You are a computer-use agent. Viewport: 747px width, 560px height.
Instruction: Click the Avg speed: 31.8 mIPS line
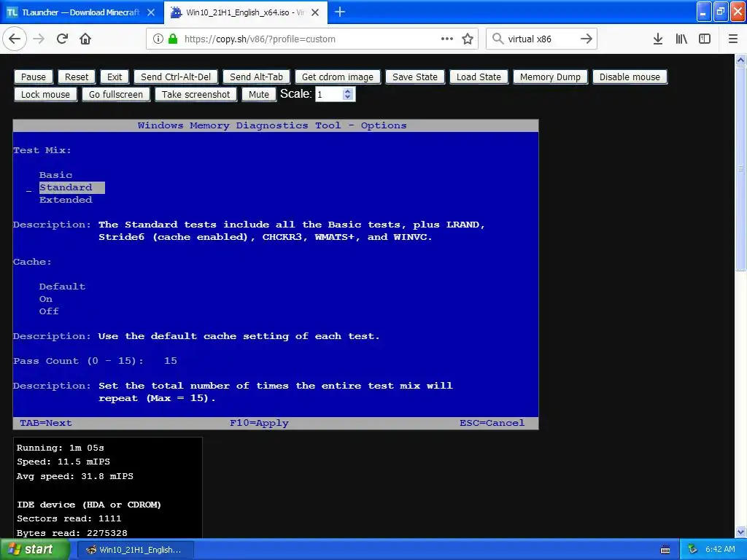pos(75,476)
